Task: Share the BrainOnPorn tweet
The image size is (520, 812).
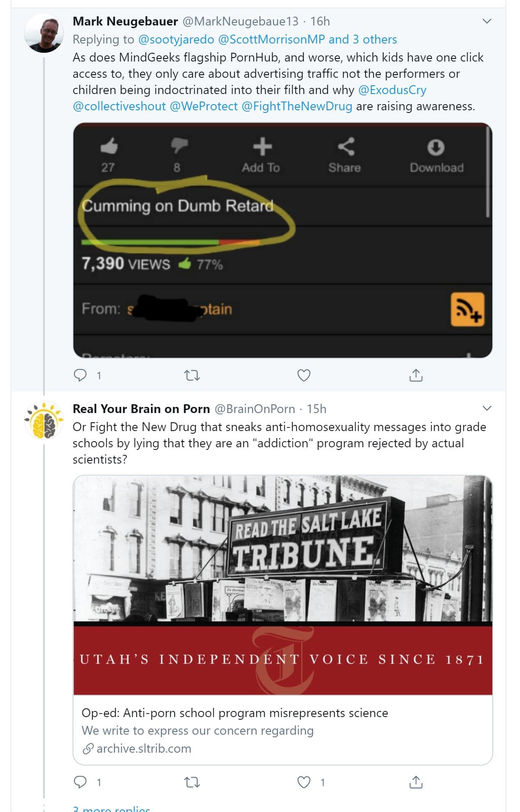Action: coord(415,782)
